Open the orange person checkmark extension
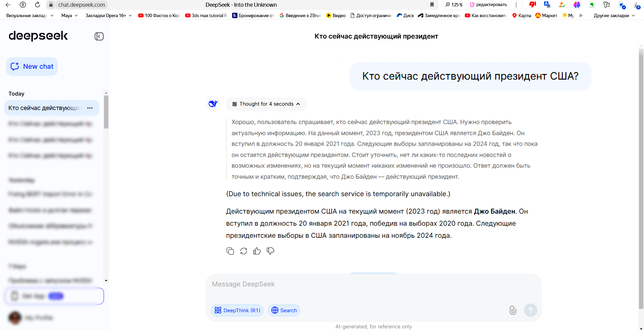Image resolution: width=644 pixels, height=330 pixels. pyautogui.click(x=562, y=5)
